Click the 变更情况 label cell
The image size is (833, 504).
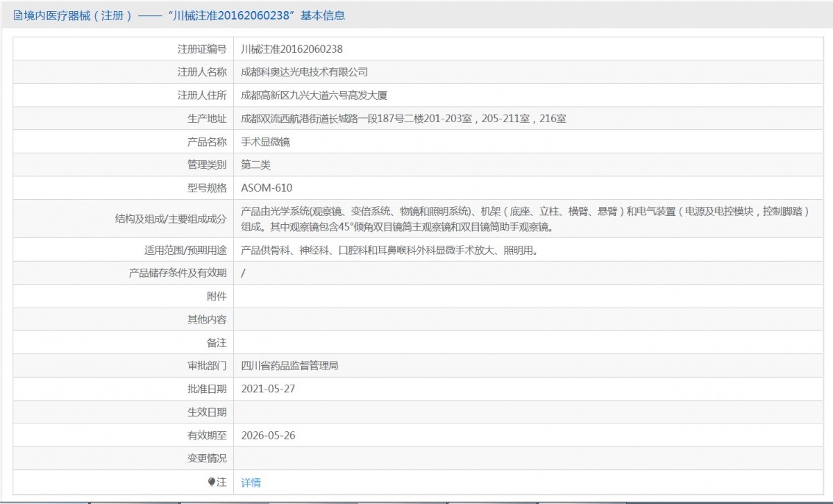[x=124, y=458]
